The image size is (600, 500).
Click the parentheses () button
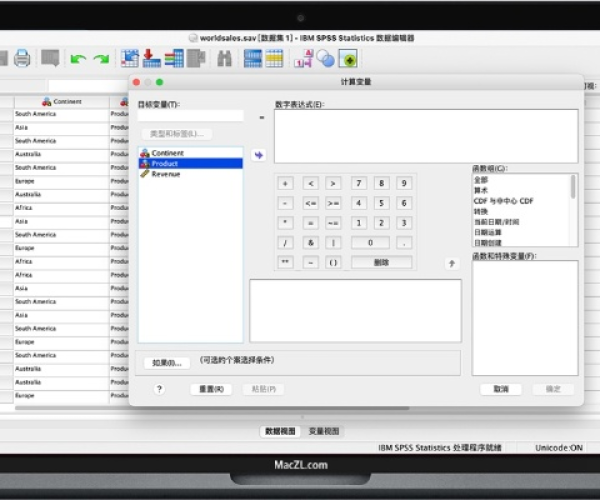[x=333, y=262]
